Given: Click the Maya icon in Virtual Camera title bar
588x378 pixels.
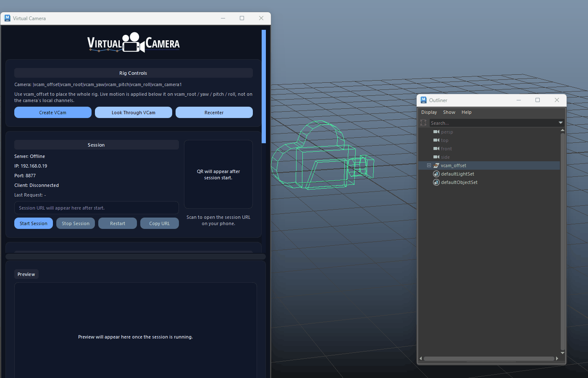Looking at the screenshot, I should pos(7,18).
